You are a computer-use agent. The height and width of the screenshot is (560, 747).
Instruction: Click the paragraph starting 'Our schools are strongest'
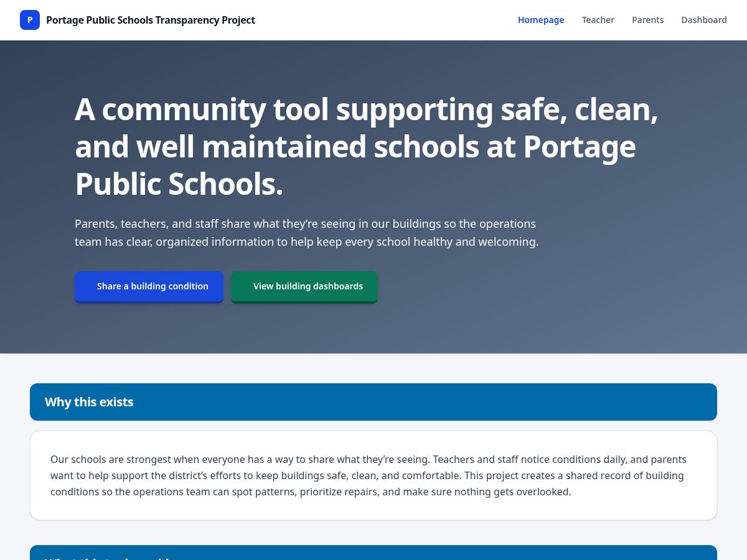click(369, 475)
